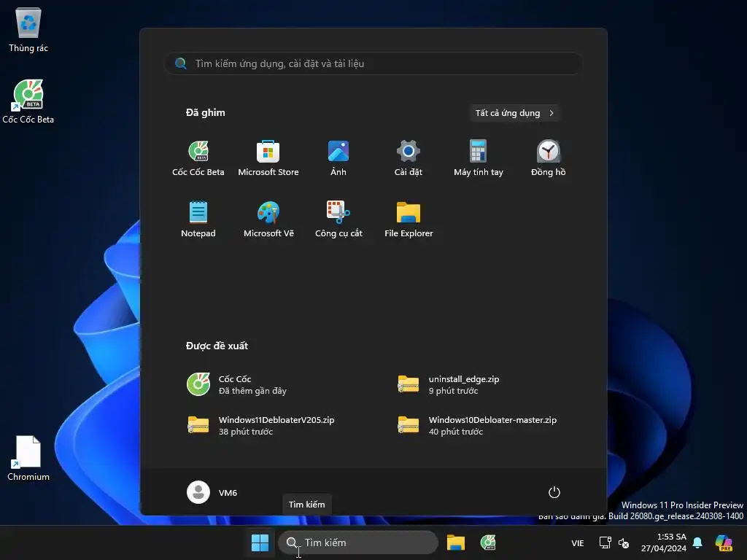Launch Công cụ cắt snipping tool
The height and width of the screenshot is (560, 747).
click(x=338, y=219)
